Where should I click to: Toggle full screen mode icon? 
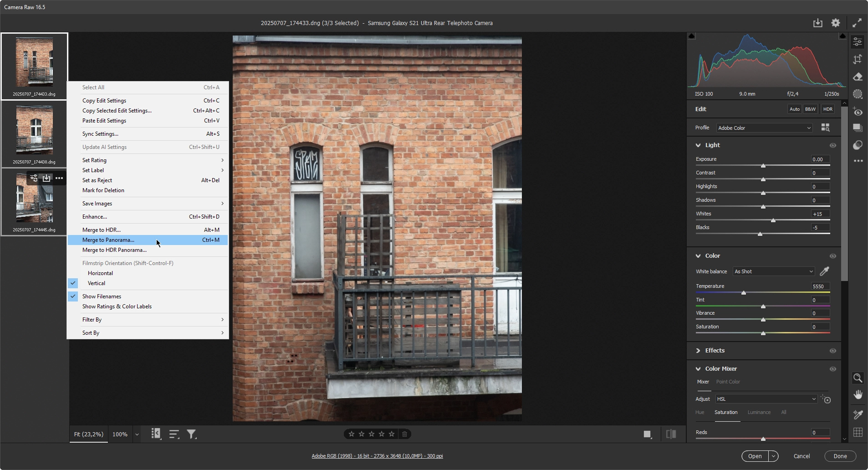tap(857, 23)
